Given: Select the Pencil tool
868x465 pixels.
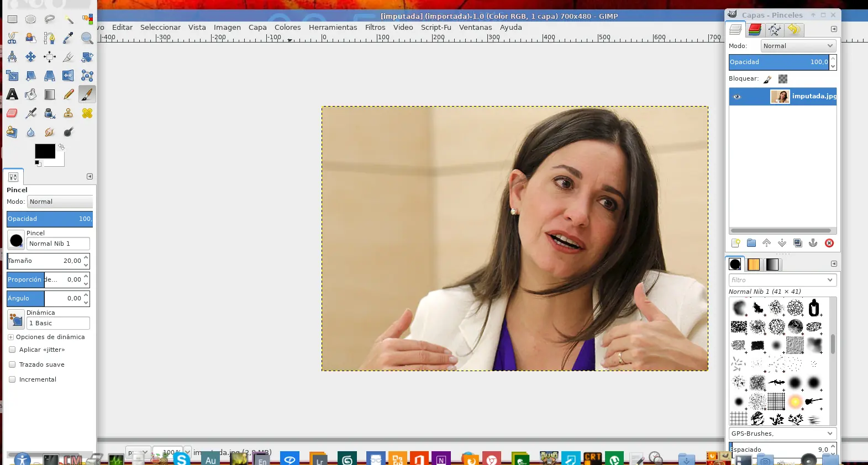Looking at the screenshot, I should [69, 94].
